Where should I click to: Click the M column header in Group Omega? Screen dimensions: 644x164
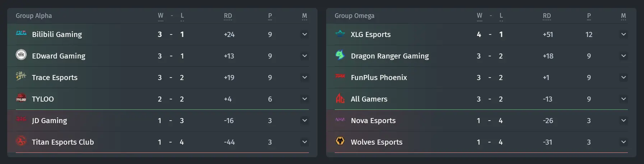(x=624, y=16)
